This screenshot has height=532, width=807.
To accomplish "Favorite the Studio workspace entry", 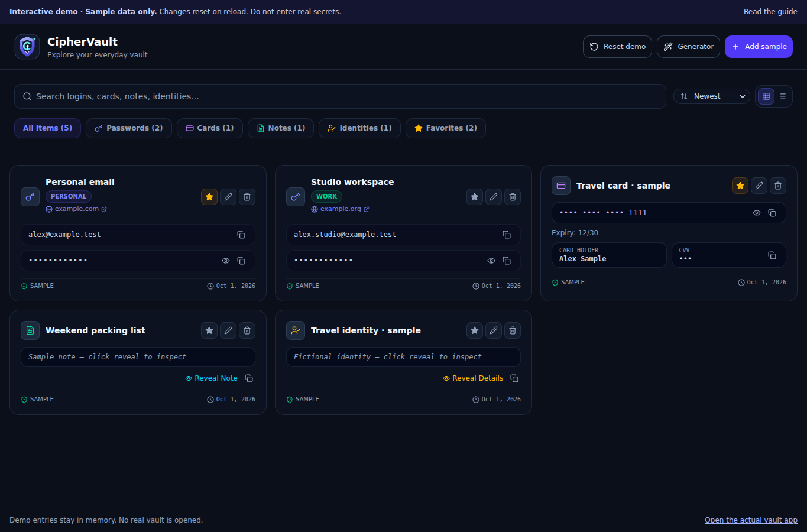I will point(475,197).
